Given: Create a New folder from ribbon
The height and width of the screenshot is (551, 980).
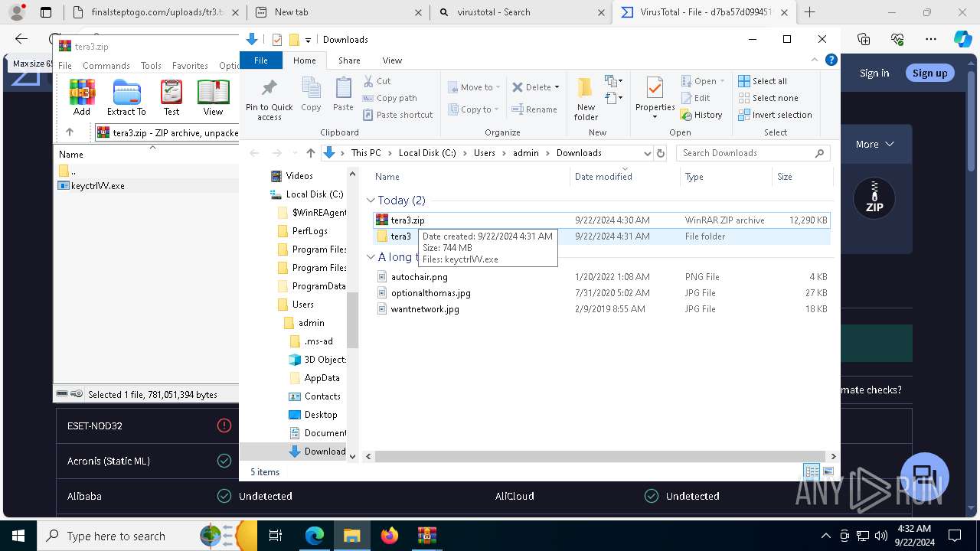Looking at the screenshot, I should (586, 98).
